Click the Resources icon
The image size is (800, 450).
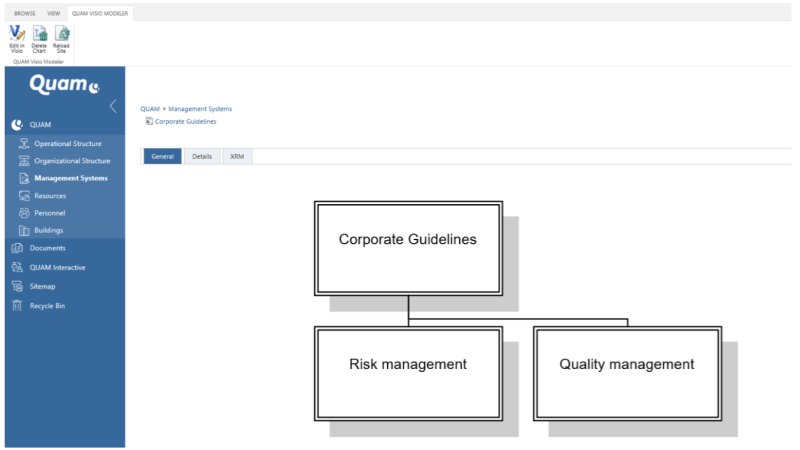(x=24, y=195)
